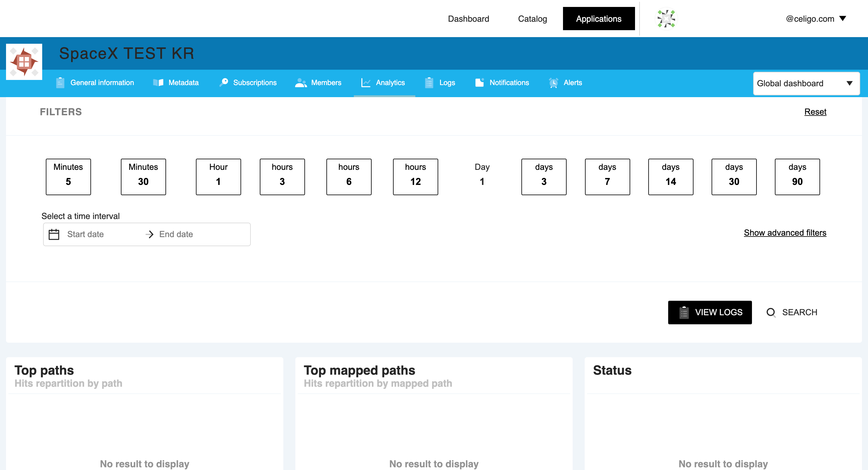
Task: Click the Reset filters link
Action: click(x=815, y=112)
